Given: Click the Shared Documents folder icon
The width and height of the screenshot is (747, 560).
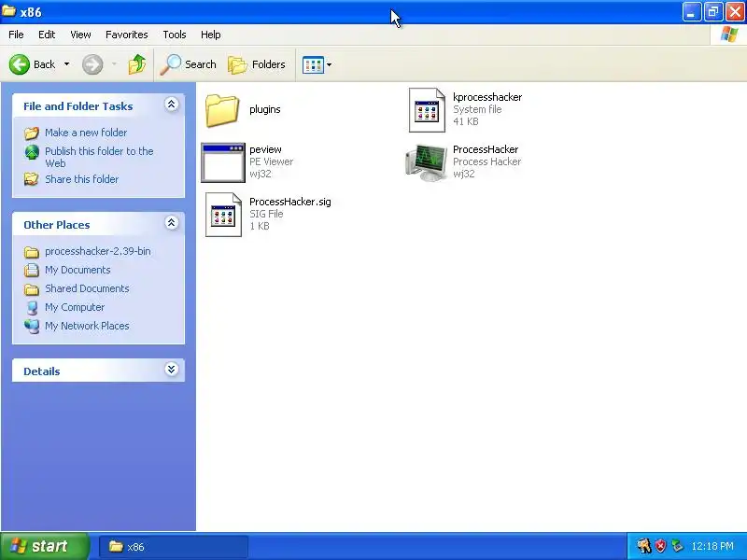Looking at the screenshot, I should tap(32, 289).
